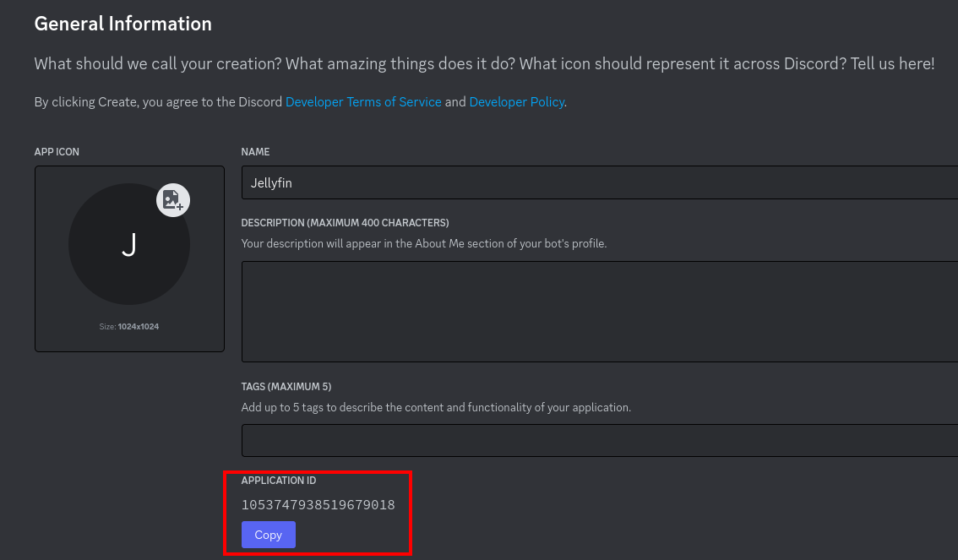Click the Tags input field

click(x=591, y=440)
